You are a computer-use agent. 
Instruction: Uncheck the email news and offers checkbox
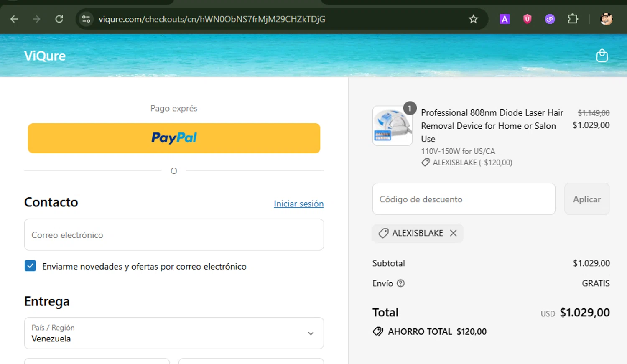30,266
